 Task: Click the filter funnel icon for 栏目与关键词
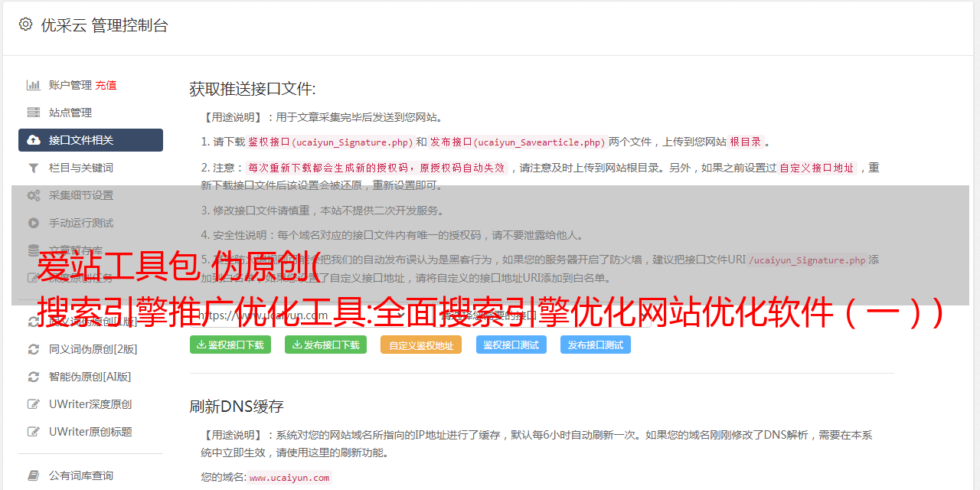pyautogui.click(x=34, y=168)
